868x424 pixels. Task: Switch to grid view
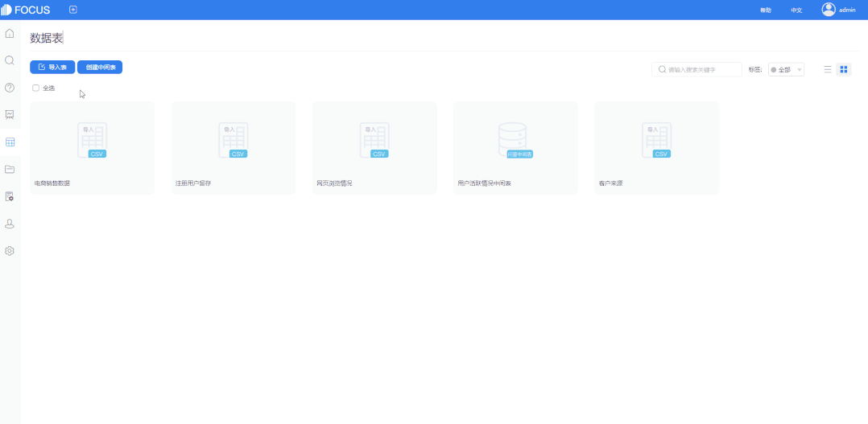coord(844,70)
